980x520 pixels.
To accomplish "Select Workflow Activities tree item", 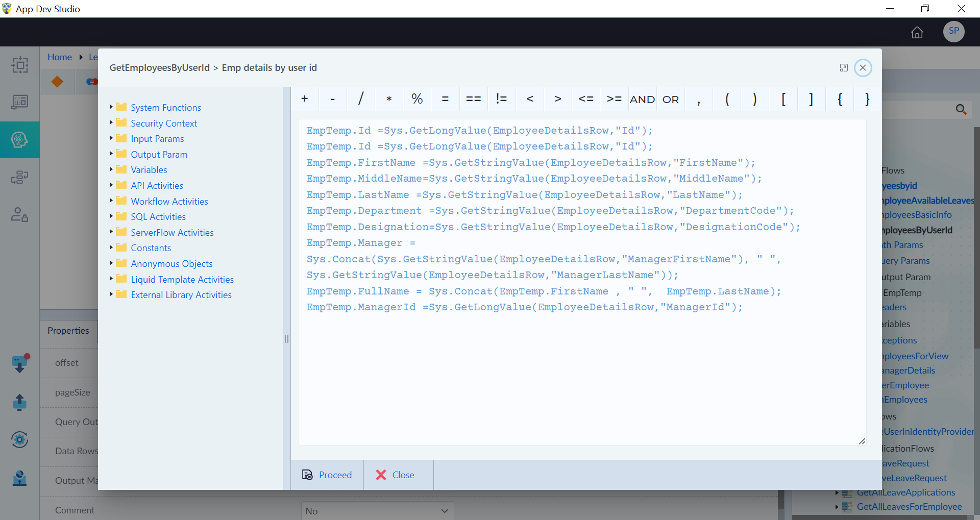I will (169, 201).
